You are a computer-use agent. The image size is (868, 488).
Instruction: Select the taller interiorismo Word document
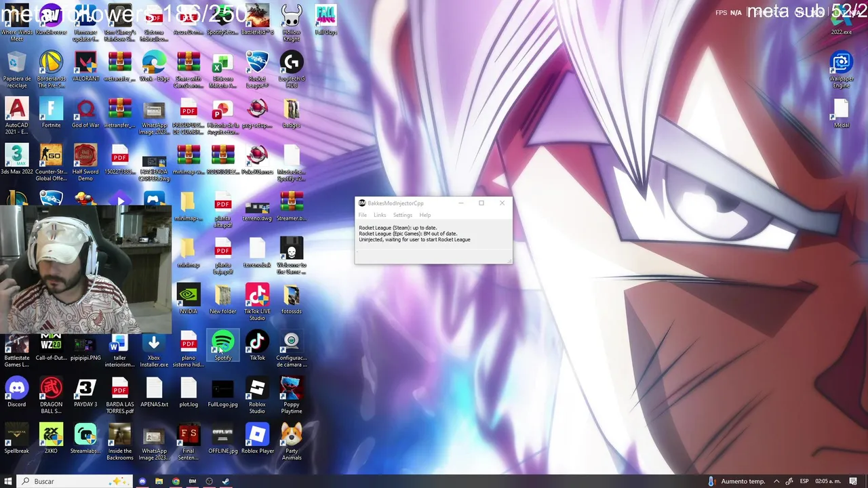[x=119, y=348]
